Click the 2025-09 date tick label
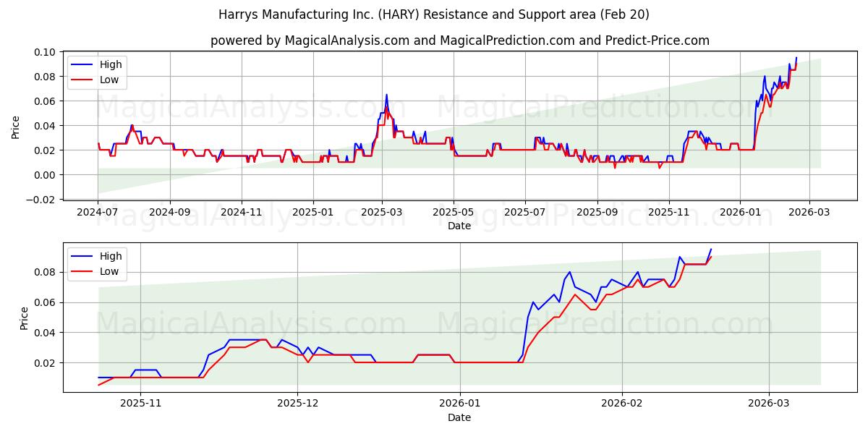Image resolution: width=868 pixels, height=434 pixels. (x=597, y=212)
